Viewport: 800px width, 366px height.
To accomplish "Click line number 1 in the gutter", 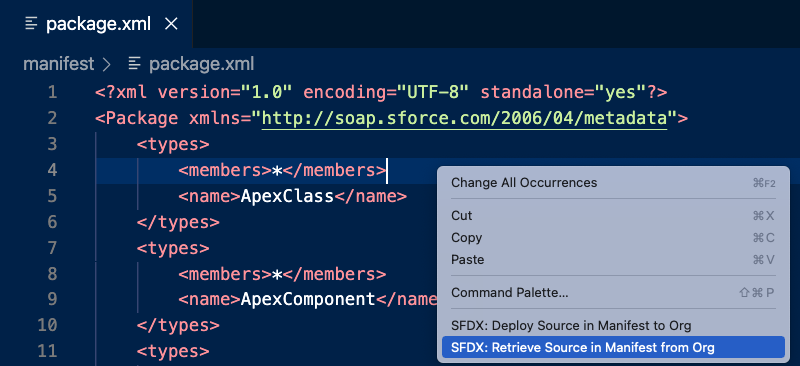I will point(52,92).
